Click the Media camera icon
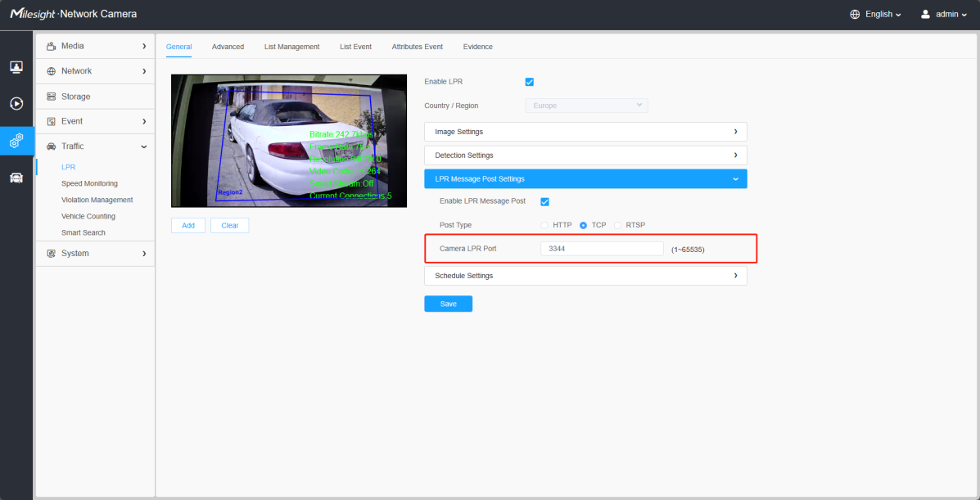The width and height of the screenshot is (980, 500). point(52,47)
